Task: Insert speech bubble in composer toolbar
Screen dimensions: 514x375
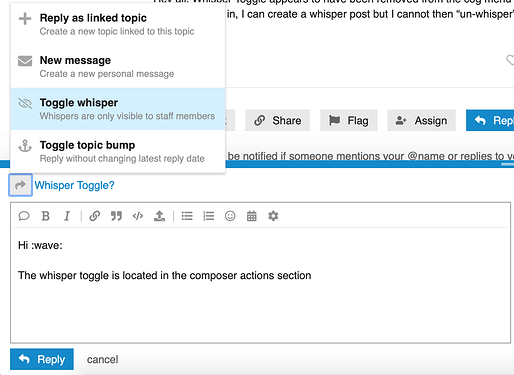Action: (x=24, y=216)
